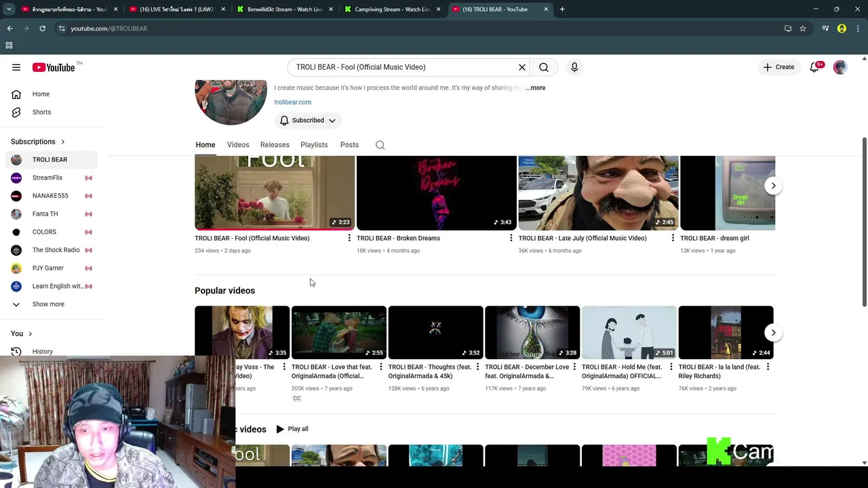Open options for Love that video
Image resolution: width=868 pixels, height=488 pixels.
[x=381, y=367]
